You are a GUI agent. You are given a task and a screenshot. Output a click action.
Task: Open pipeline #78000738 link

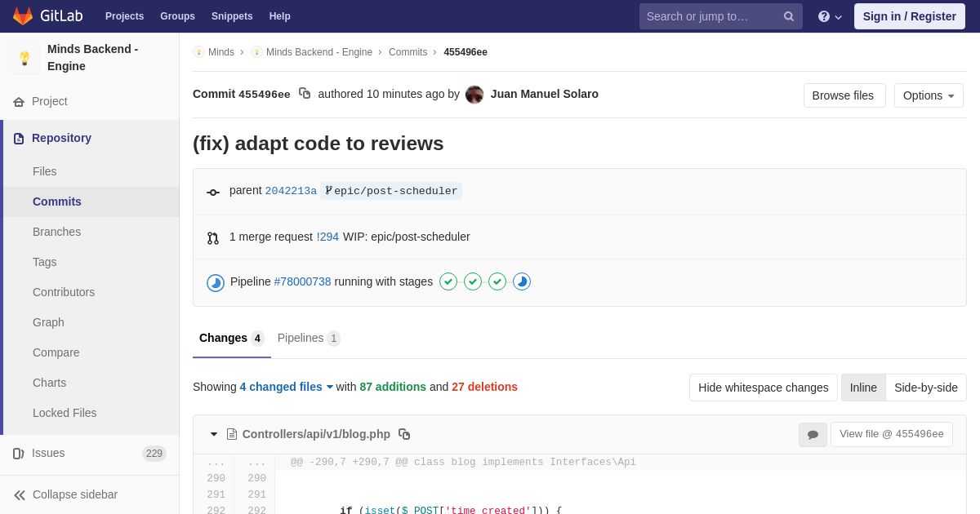[302, 281]
